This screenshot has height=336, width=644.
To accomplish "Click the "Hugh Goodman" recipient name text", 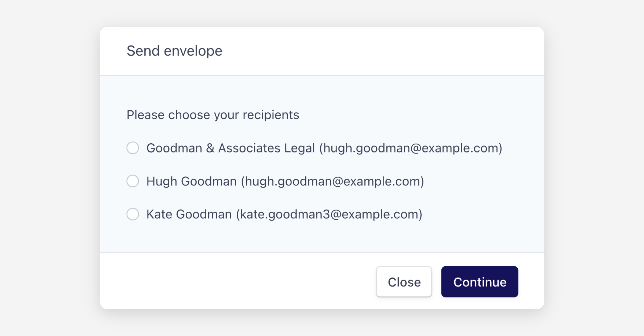I will (192, 181).
